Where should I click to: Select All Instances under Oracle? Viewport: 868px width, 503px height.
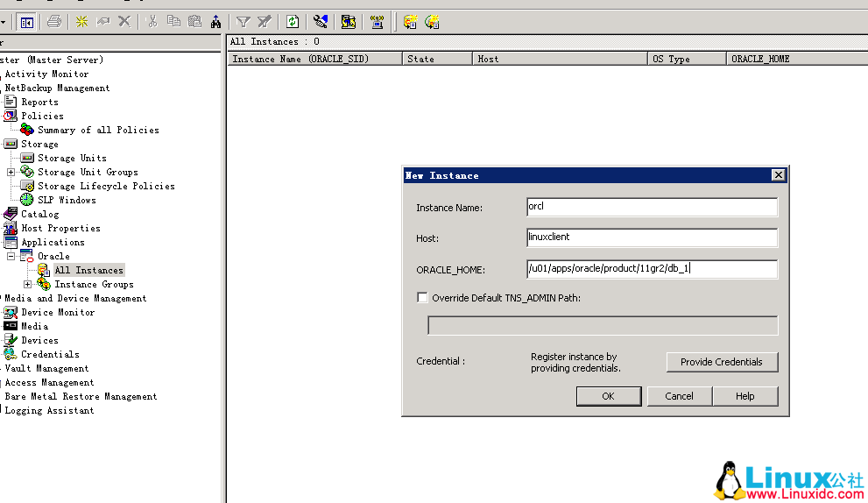[x=88, y=270]
